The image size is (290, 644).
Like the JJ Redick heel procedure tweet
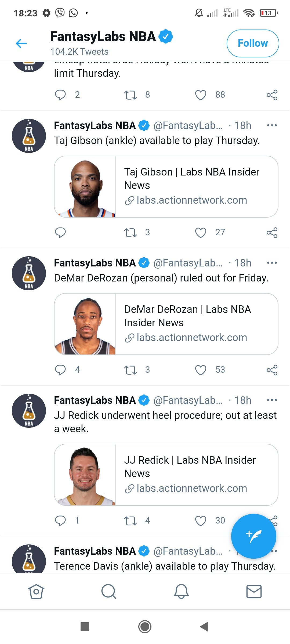[x=201, y=521]
